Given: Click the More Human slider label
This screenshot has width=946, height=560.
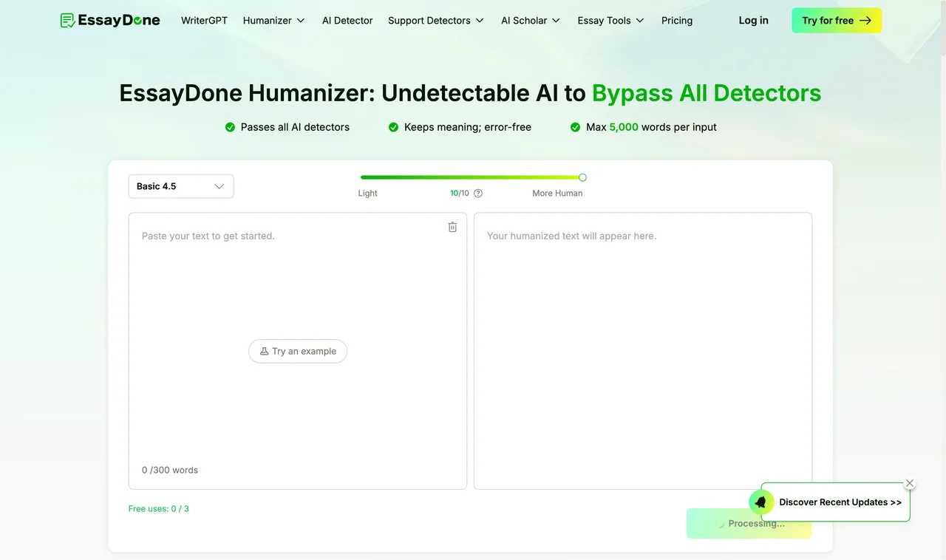Looking at the screenshot, I should 557,194.
